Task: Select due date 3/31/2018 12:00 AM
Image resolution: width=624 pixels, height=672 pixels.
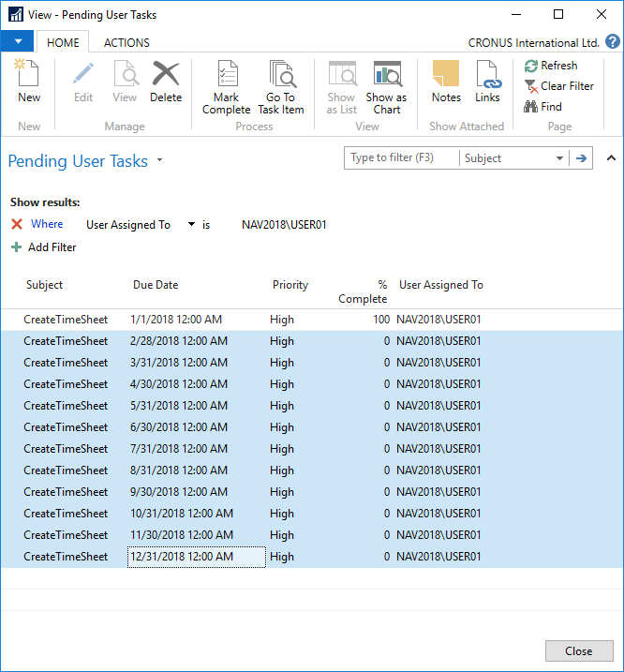Action: point(179,363)
